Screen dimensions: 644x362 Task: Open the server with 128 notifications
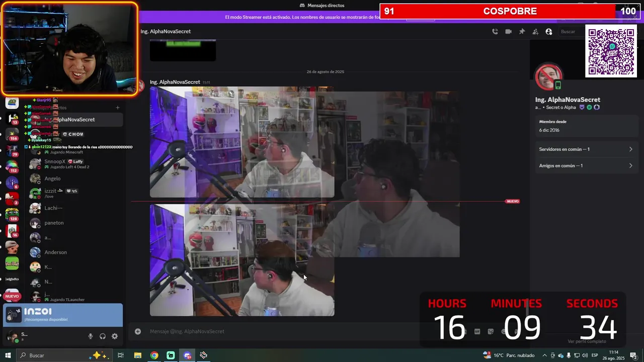(x=12, y=215)
